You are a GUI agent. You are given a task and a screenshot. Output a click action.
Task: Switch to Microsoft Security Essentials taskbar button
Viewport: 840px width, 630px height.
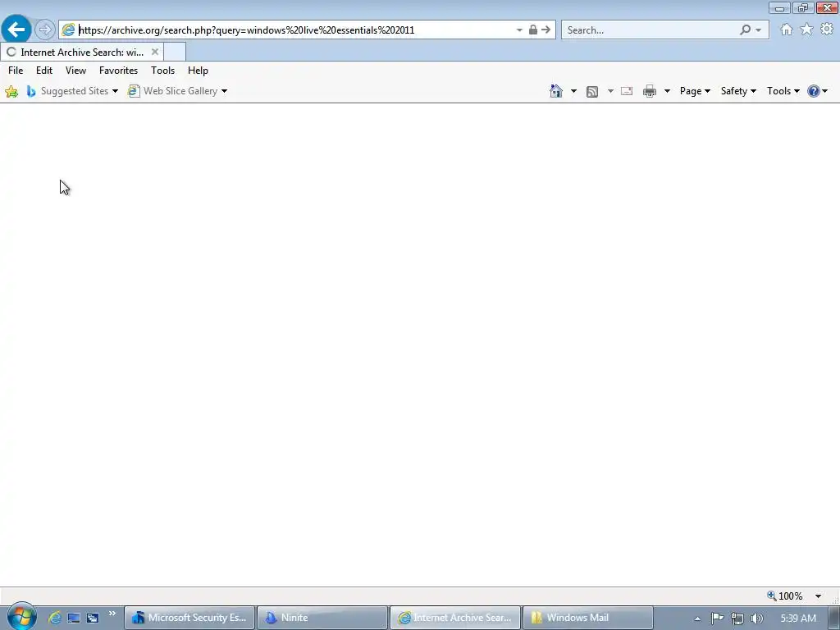pos(190,618)
